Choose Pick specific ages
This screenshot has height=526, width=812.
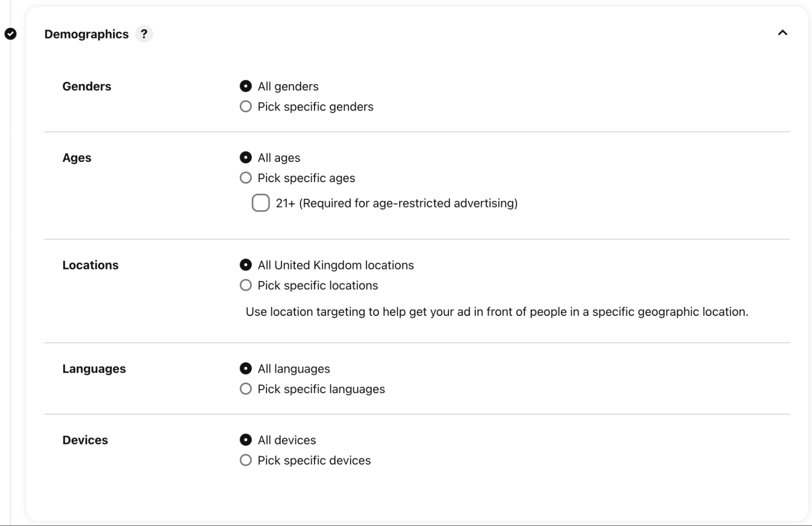pyautogui.click(x=246, y=178)
